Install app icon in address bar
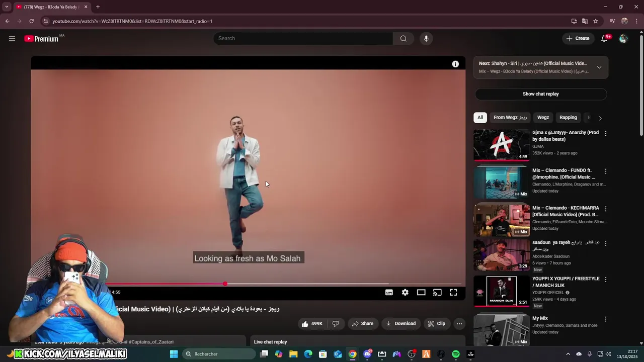 pos(574,21)
